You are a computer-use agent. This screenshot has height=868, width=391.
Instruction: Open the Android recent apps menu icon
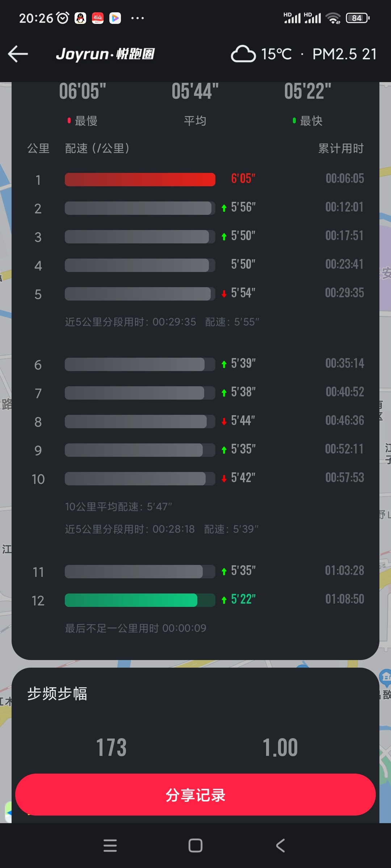click(x=110, y=846)
